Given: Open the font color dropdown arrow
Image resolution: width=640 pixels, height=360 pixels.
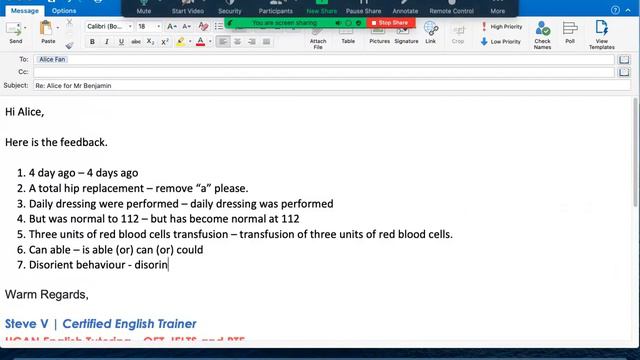Looking at the screenshot, I should (210, 42).
